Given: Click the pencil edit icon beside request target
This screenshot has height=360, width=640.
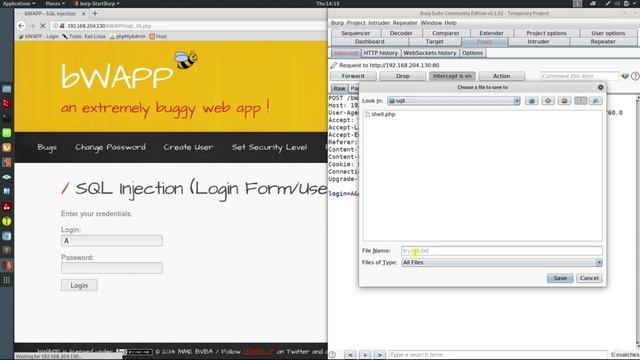Looking at the screenshot, I should tap(333, 65).
